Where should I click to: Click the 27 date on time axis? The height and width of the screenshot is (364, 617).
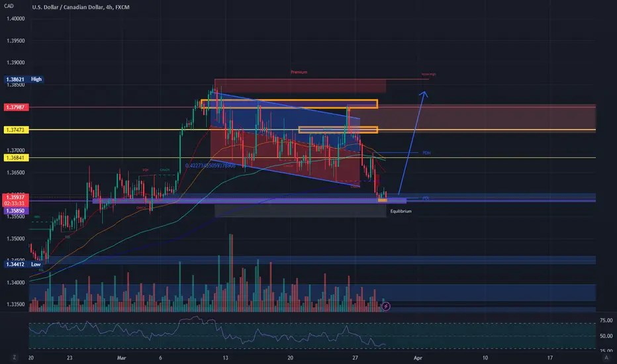click(355, 357)
